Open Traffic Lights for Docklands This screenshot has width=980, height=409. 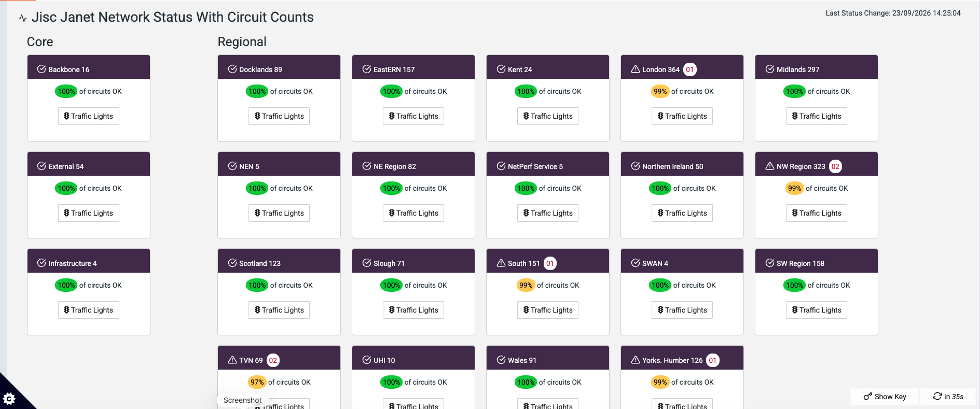click(x=279, y=116)
